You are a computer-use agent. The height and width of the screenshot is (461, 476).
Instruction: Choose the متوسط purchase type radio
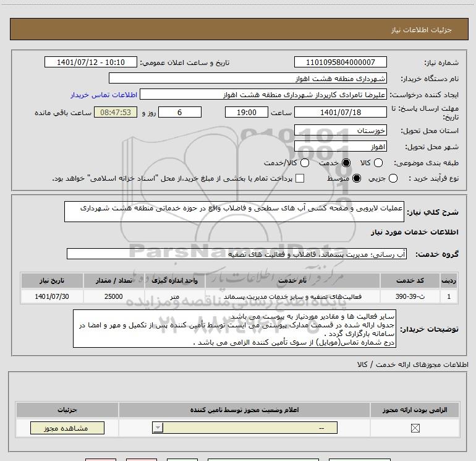coord(357,178)
